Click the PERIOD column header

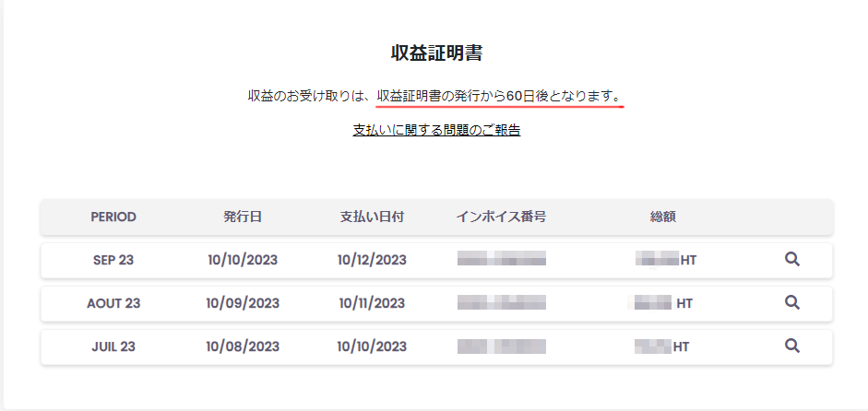(113, 217)
